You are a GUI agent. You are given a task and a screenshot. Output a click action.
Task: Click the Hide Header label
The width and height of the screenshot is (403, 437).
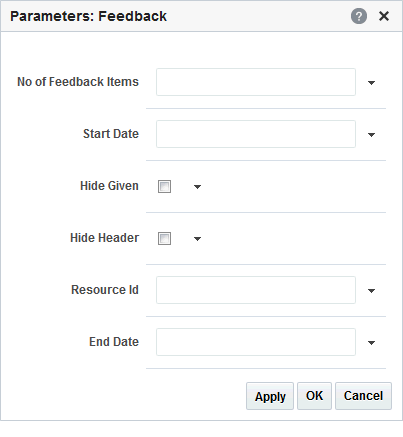click(x=104, y=238)
